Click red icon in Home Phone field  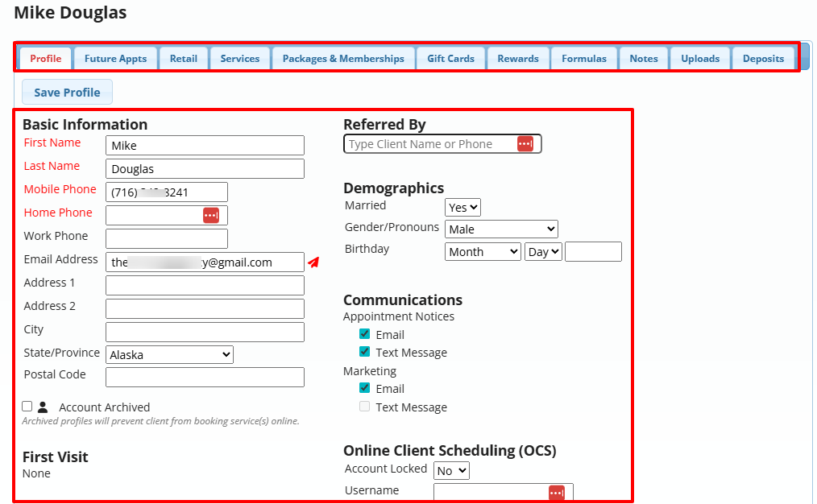211,216
